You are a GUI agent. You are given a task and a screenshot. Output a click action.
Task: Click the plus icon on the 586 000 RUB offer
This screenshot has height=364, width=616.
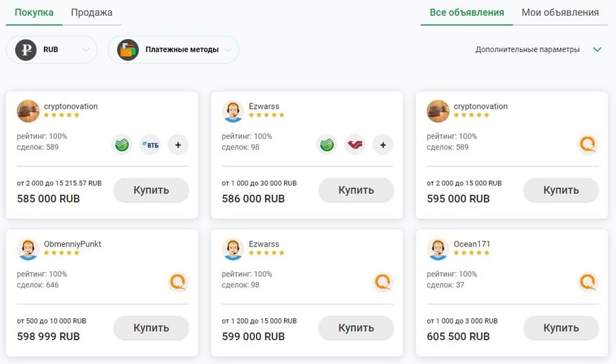point(383,144)
